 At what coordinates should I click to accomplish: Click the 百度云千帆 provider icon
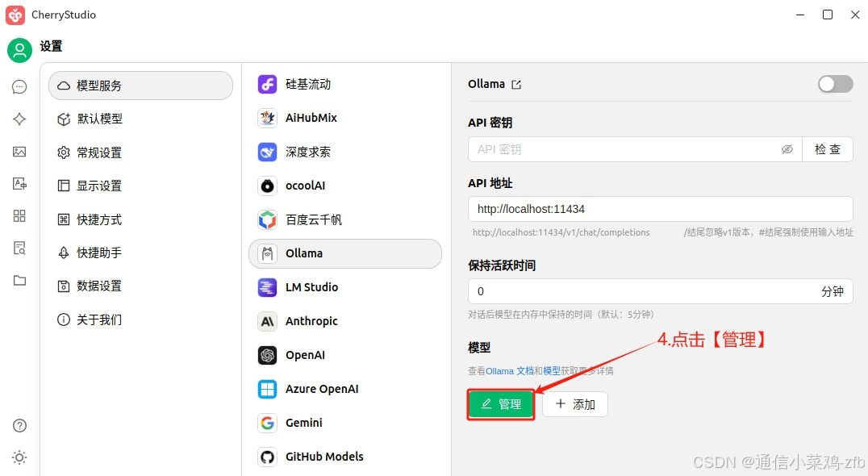click(267, 219)
